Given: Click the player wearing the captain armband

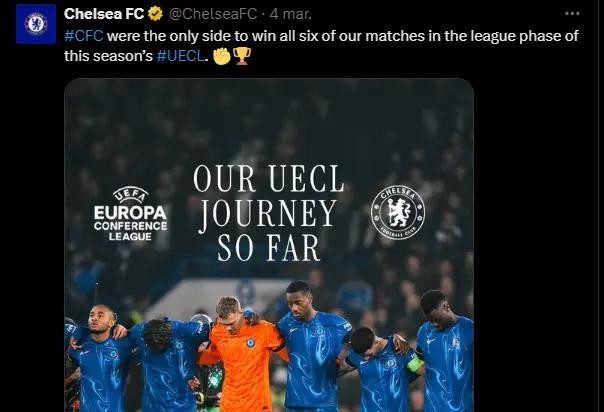Looking at the screenshot, I should tap(385, 370).
